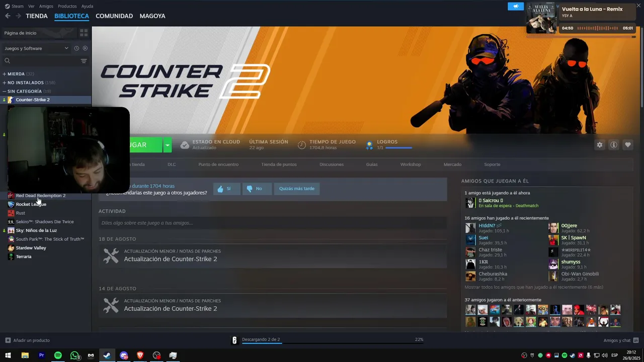Select Rust in the library list
The width and height of the screenshot is (644, 362).
click(x=46, y=213)
